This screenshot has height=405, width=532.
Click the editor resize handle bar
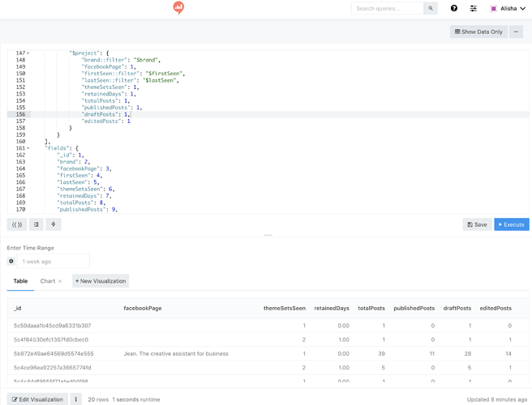click(268, 235)
